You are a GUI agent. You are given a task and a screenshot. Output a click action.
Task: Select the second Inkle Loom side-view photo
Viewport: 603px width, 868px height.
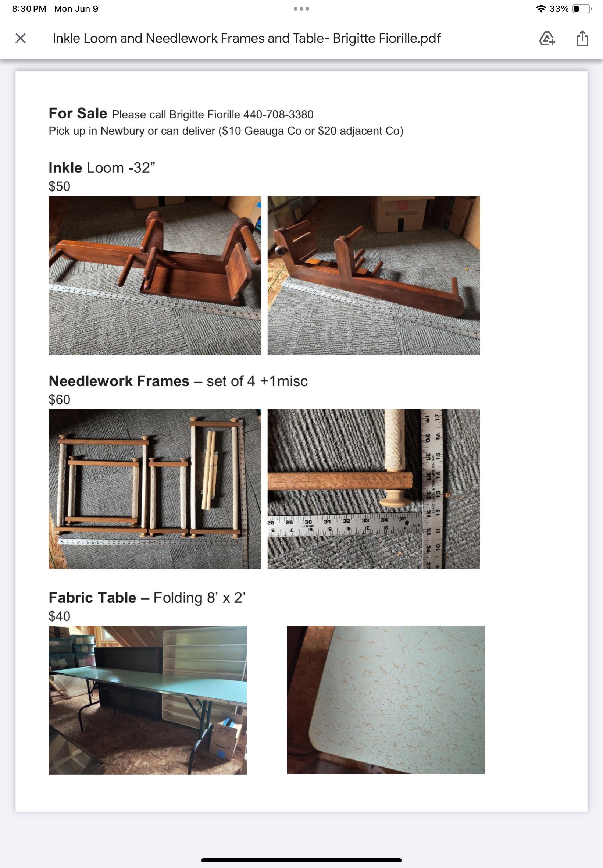click(374, 275)
